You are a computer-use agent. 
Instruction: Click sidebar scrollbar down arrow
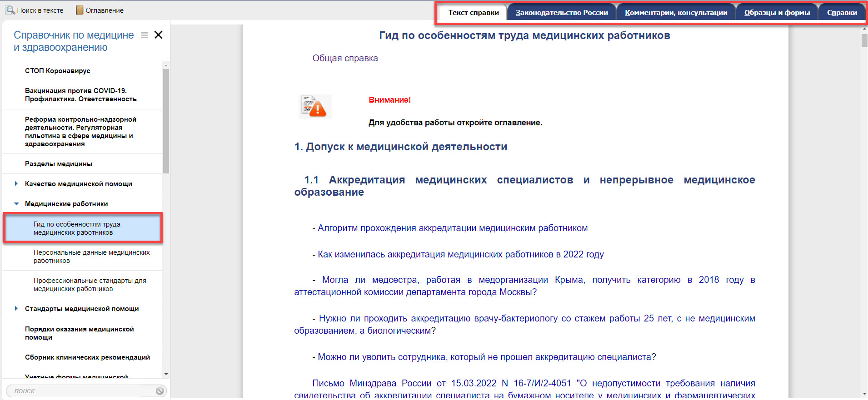[166, 374]
